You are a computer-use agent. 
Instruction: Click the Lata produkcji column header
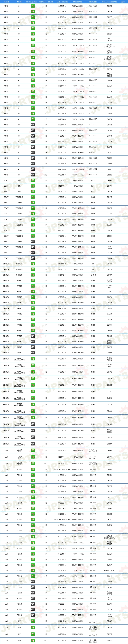62,2
